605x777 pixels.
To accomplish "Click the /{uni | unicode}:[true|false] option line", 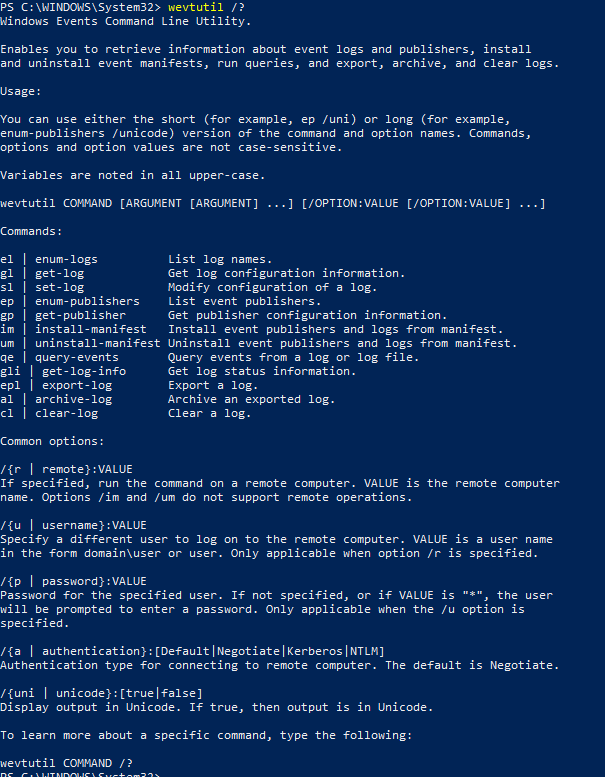I will 101,693.
